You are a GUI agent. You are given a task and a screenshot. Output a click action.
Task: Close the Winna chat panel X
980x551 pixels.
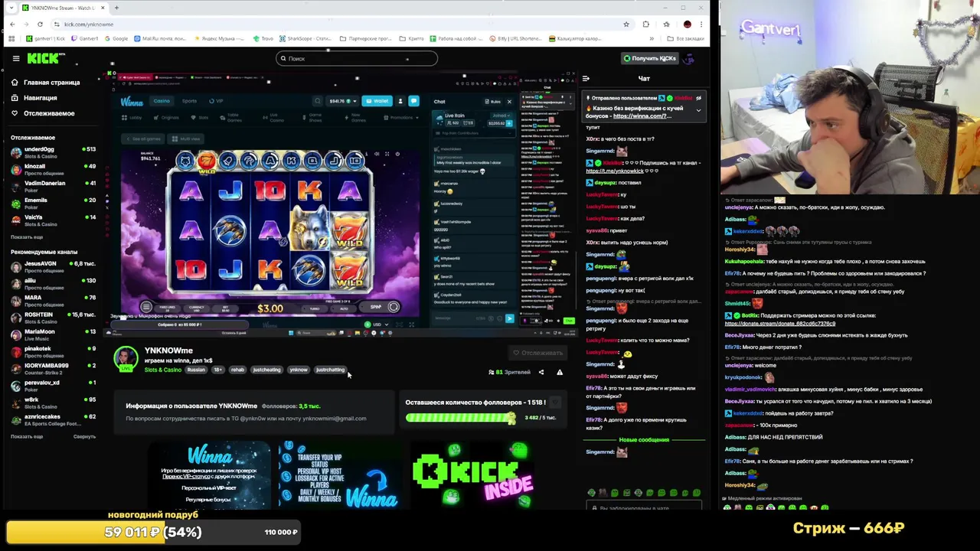pos(509,101)
